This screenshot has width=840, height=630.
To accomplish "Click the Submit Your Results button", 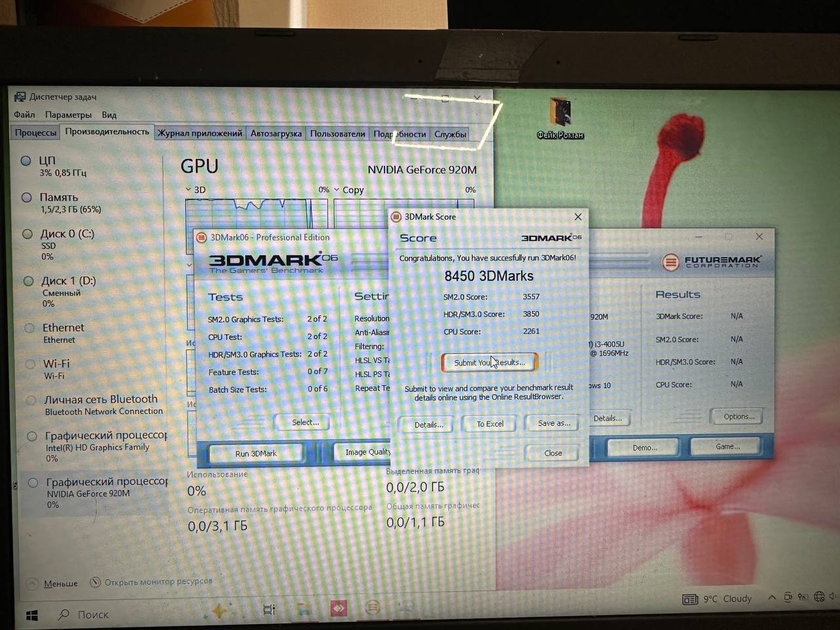I will 489,362.
